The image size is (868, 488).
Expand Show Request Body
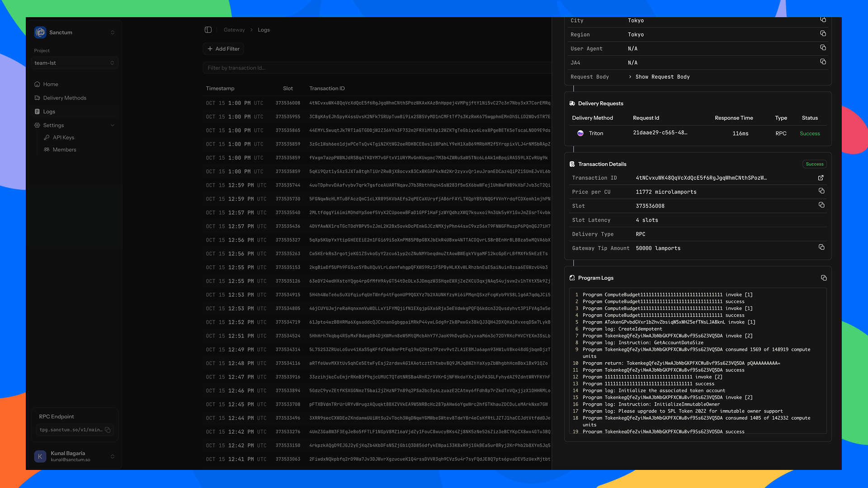point(659,77)
